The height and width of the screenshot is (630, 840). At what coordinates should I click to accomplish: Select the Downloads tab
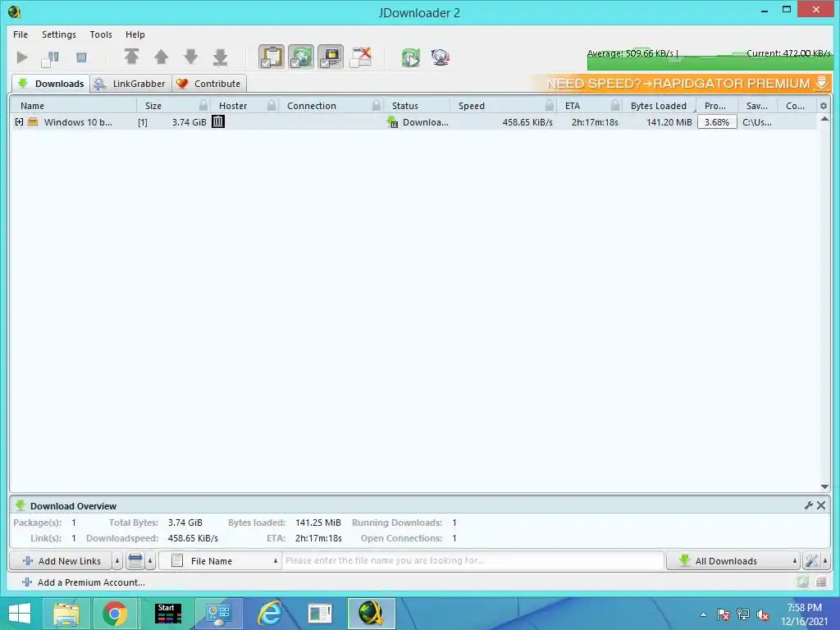click(x=51, y=84)
